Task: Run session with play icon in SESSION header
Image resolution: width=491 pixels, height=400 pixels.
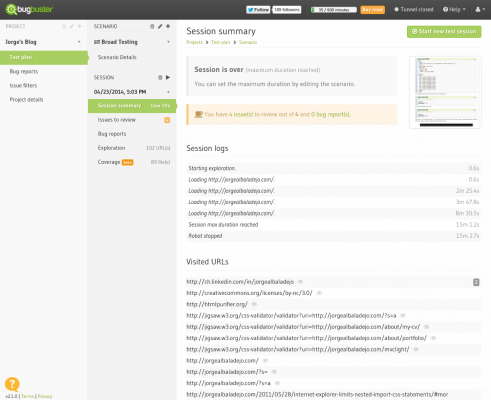Action: coord(168,77)
